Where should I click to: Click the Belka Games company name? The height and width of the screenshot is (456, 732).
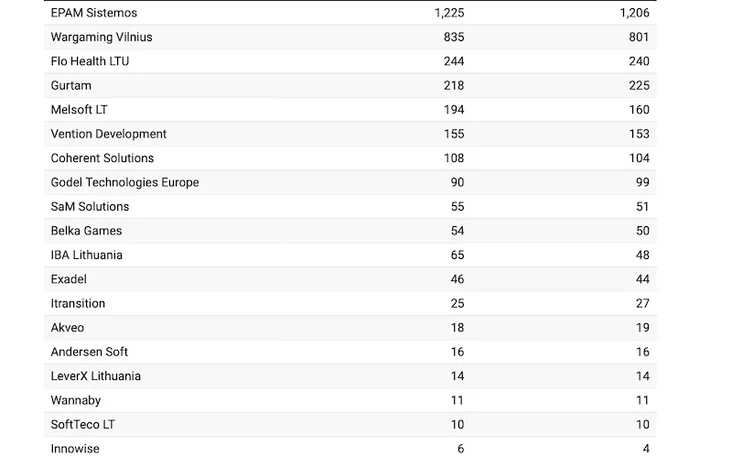tap(86, 231)
